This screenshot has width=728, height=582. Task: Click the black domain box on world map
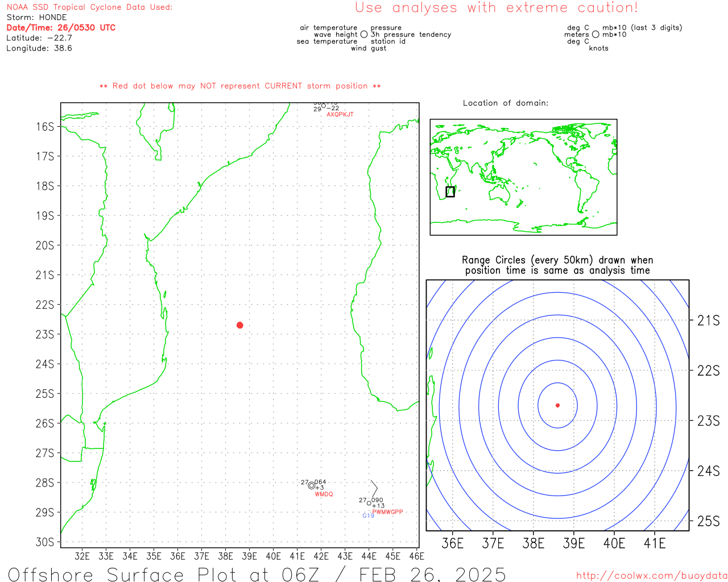[x=450, y=192]
